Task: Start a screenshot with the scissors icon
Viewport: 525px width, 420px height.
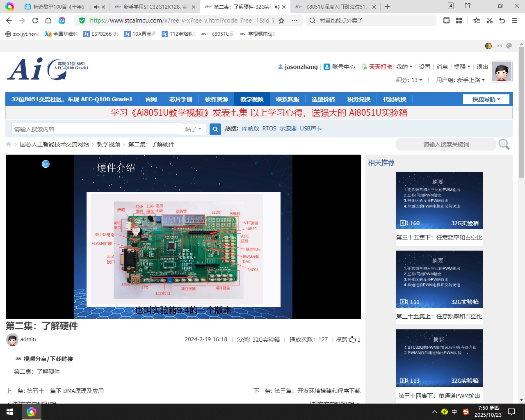Action: 490,21
